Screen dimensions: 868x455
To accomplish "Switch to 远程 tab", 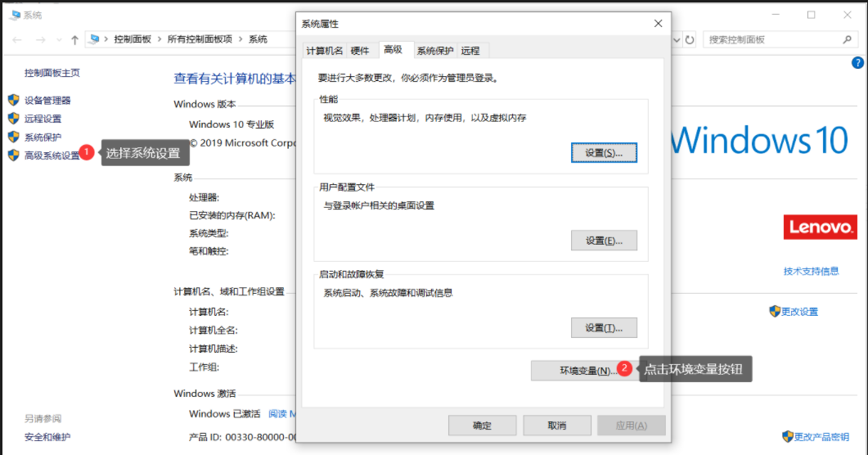I will point(470,51).
